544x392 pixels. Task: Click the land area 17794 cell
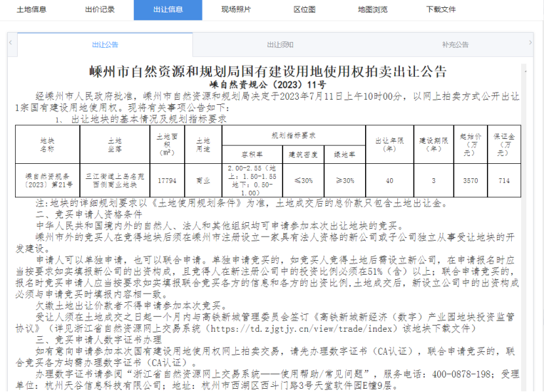[166, 180]
